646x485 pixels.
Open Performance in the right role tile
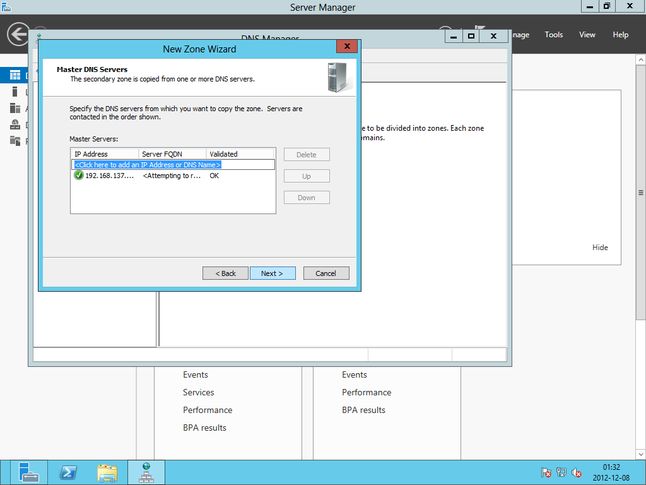point(366,392)
